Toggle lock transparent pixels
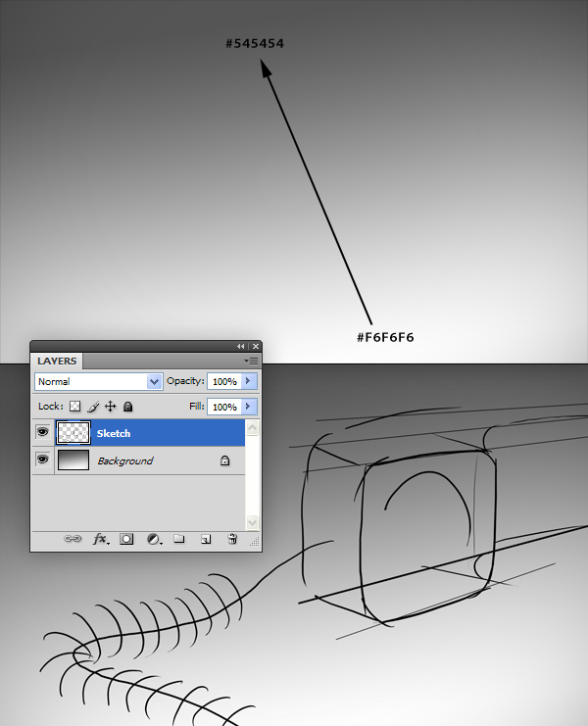Viewport: 588px width, 726px height. pos(74,407)
